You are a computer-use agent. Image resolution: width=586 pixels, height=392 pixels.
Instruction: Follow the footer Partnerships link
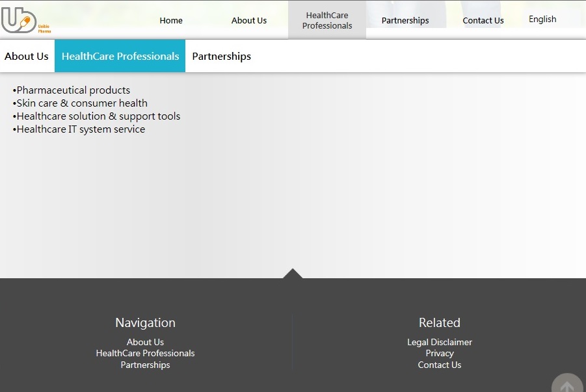coord(145,365)
